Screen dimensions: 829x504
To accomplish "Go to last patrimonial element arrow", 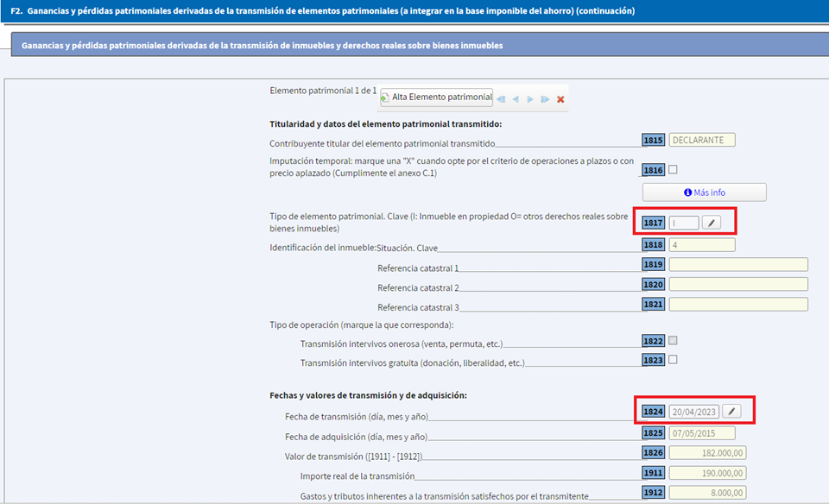I will click(x=545, y=99).
